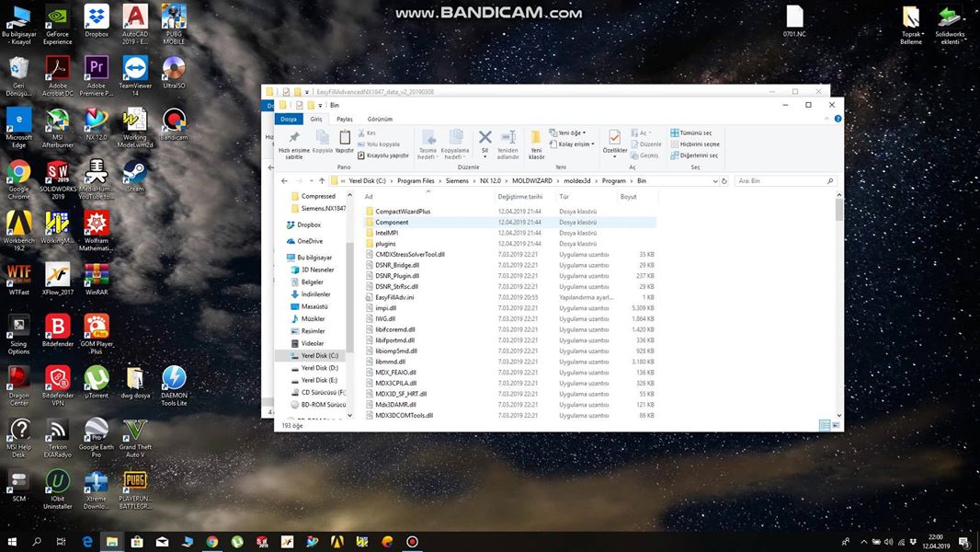Select the Bitdefender desktop icon
The width and height of the screenshot is (980, 552).
(x=58, y=330)
